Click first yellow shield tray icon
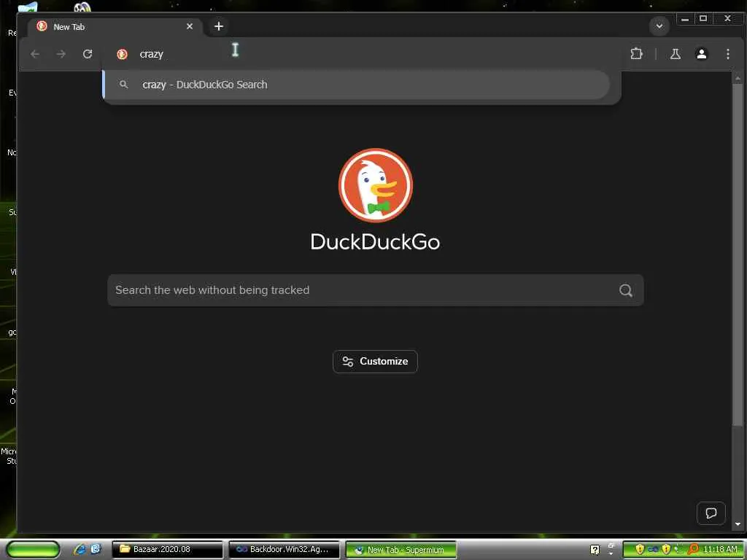The width and height of the screenshot is (747, 560). [639, 549]
